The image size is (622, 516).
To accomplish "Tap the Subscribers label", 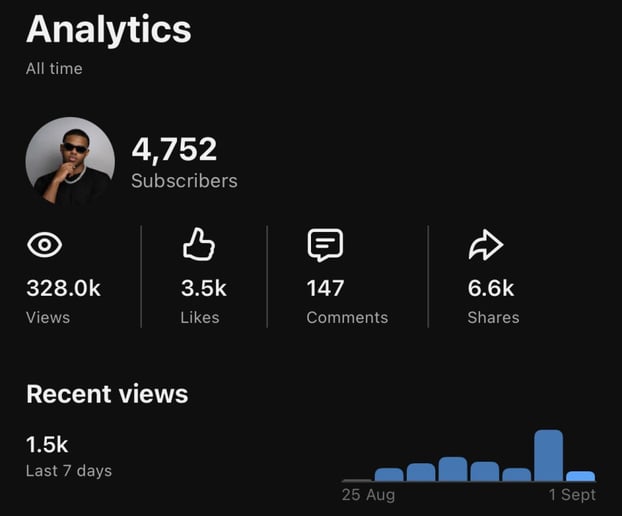I will (184, 181).
